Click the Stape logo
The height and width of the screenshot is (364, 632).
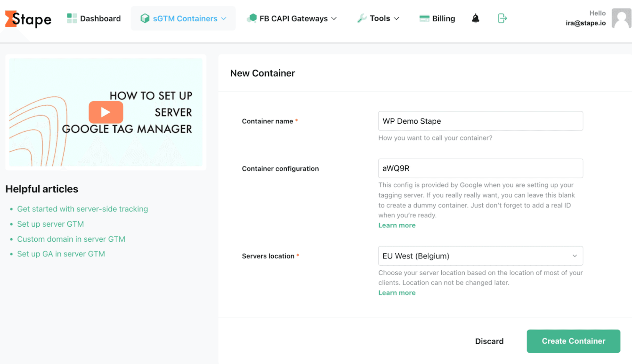pos(28,19)
